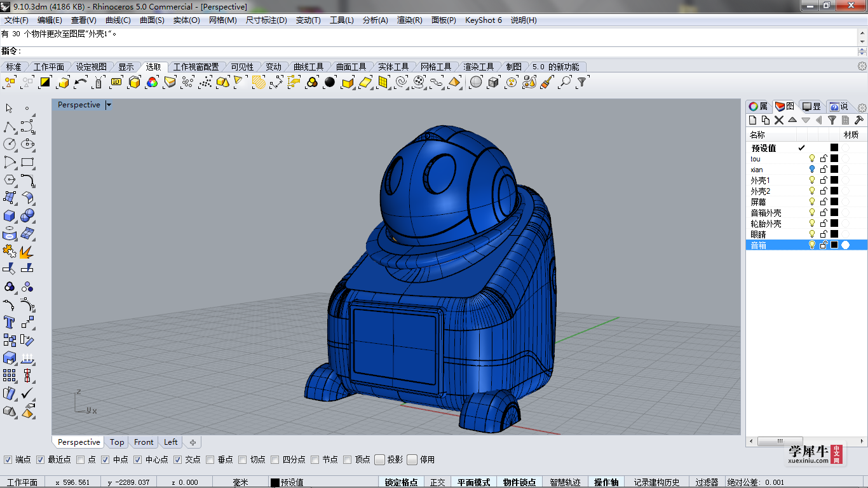This screenshot has height=488, width=868.
Task: Toggle 操作轴 gumball in status bar
Action: point(606,482)
